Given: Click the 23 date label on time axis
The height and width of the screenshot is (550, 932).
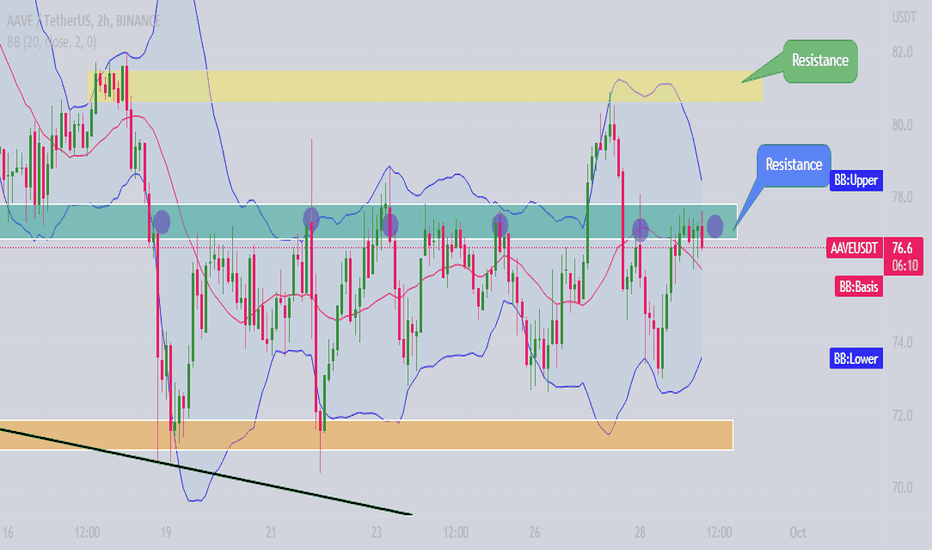Looking at the screenshot, I should 376,532.
